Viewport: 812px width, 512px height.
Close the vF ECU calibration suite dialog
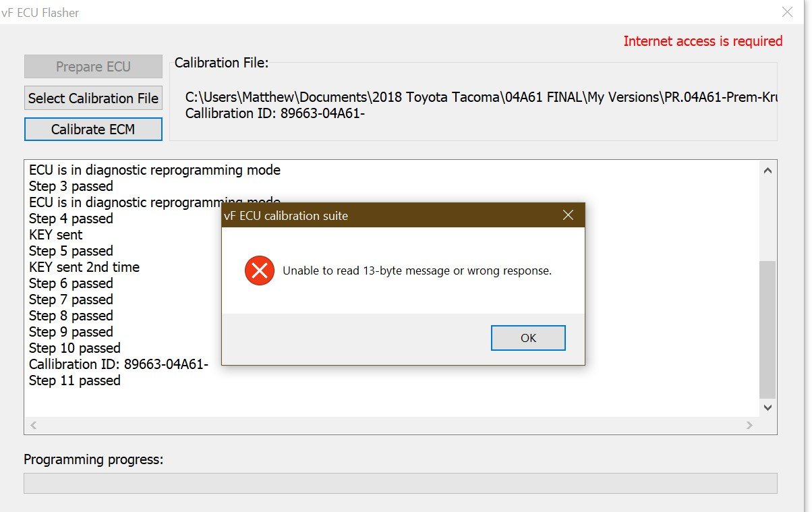[x=568, y=215]
